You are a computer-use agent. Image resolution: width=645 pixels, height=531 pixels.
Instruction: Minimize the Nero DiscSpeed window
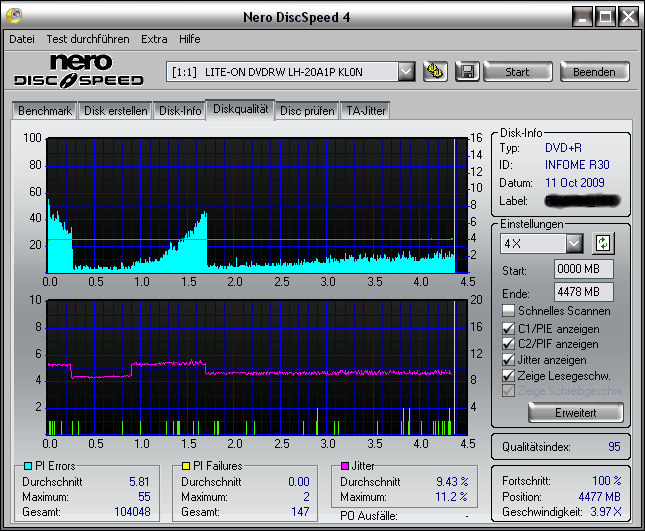(x=583, y=17)
